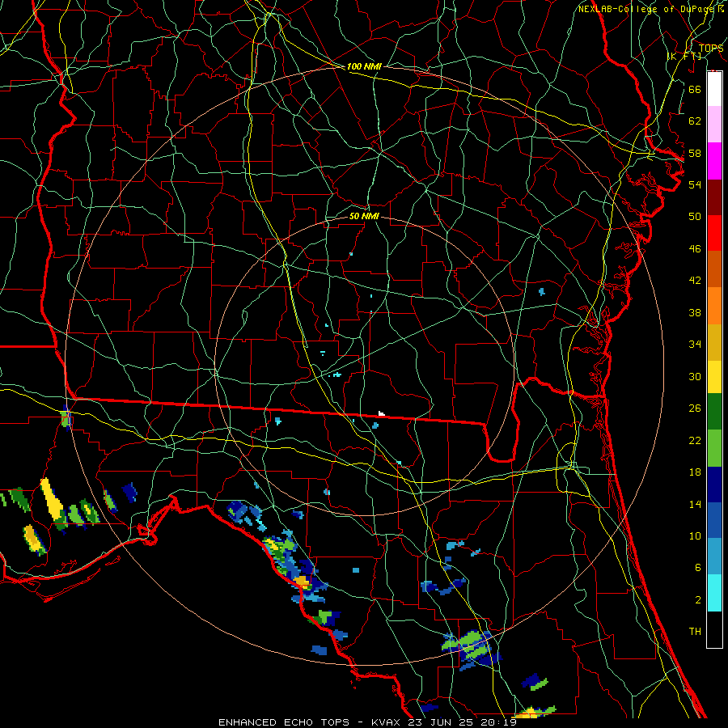Click the TOPS legend title
Screen dimensions: 728x728
[711, 49]
